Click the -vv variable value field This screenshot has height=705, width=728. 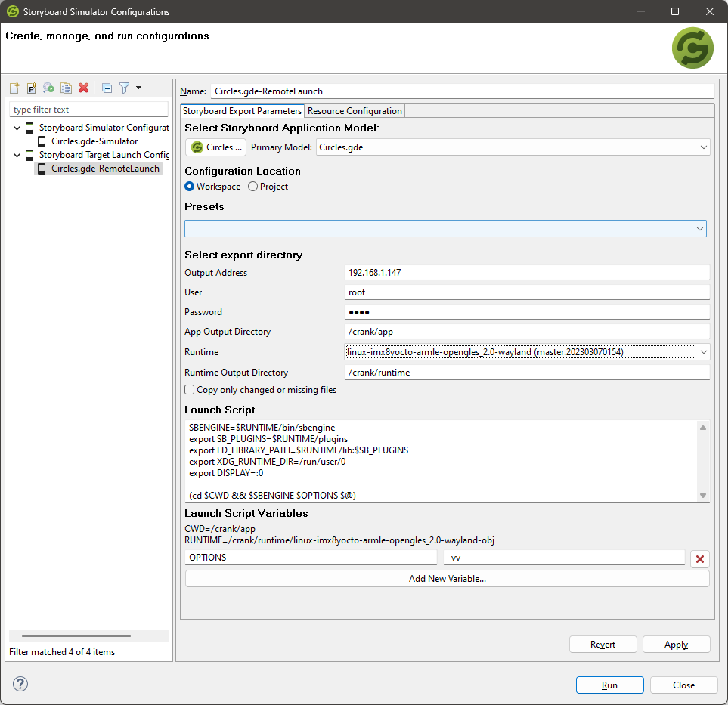coord(564,558)
